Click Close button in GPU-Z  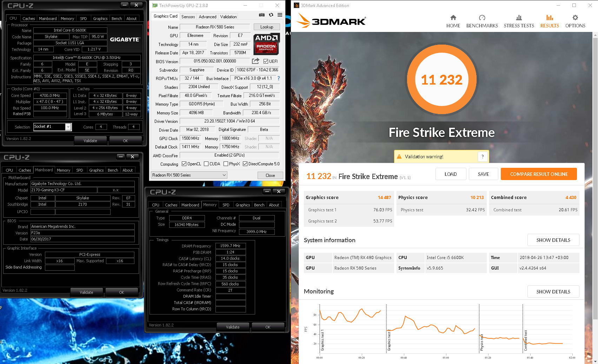tap(270, 176)
